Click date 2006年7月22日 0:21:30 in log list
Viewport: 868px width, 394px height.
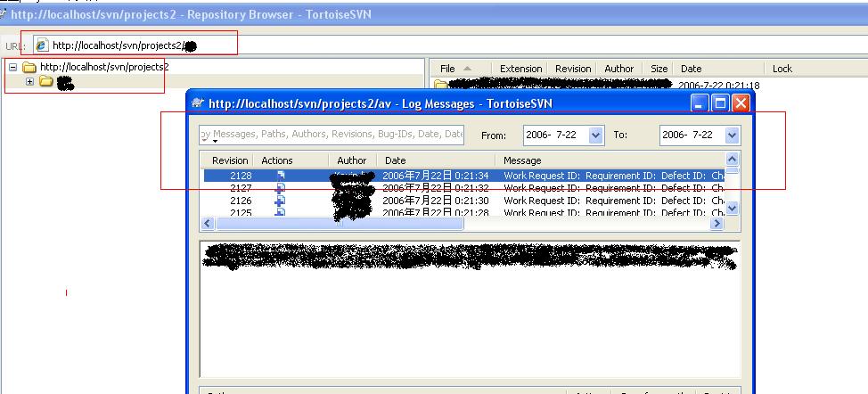point(436,201)
